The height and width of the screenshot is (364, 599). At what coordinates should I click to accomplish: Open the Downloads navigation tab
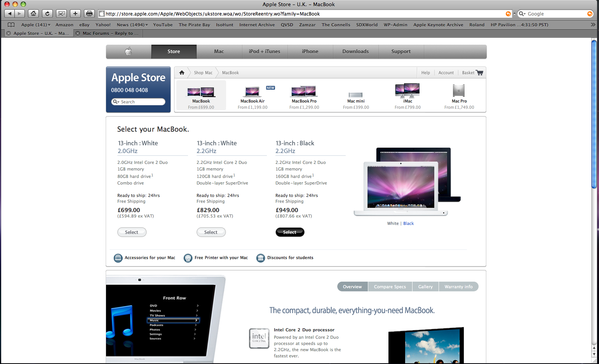click(355, 52)
